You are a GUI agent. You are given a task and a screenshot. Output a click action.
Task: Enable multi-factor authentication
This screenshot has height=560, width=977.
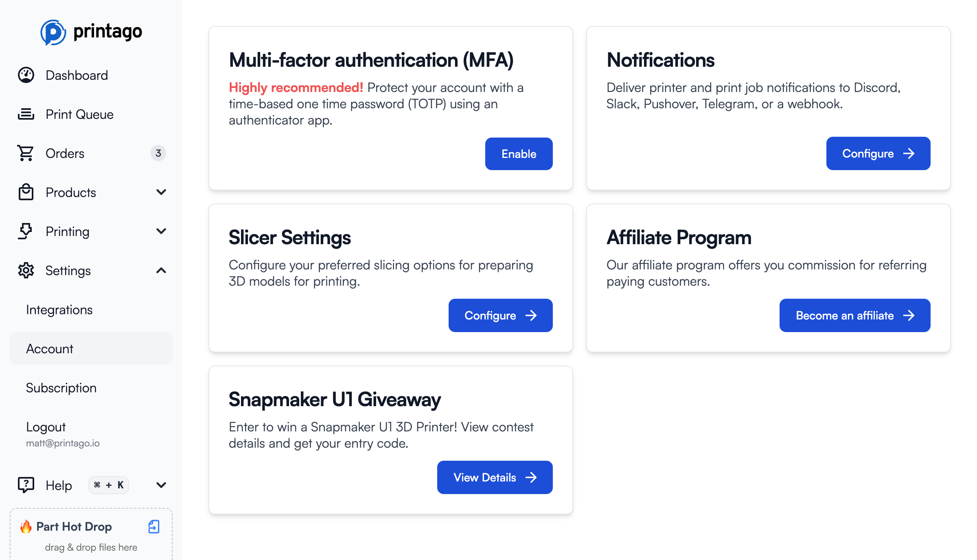(x=519, y=154)
